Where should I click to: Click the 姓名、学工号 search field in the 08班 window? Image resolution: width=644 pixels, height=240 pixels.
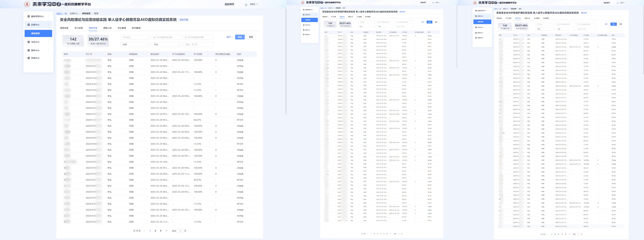point(198,44)
